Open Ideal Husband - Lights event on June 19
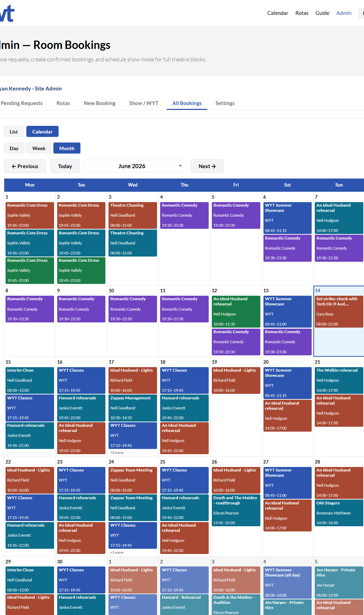 pyautogui.click(x=236, y=380)
